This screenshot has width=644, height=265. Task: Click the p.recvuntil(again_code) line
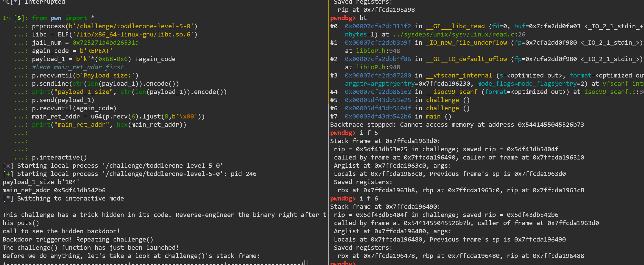pyautogui.click(x=74, y=108)
